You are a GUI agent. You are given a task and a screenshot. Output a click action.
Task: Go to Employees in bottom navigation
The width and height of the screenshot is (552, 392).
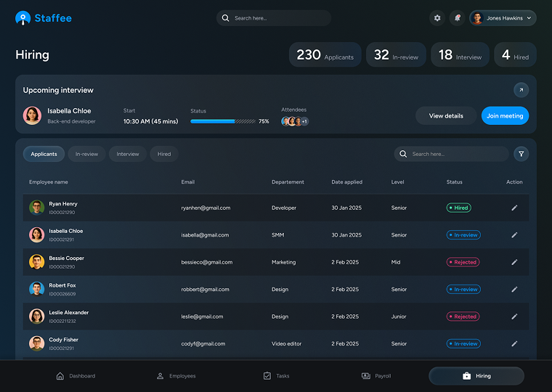[176, 376]
